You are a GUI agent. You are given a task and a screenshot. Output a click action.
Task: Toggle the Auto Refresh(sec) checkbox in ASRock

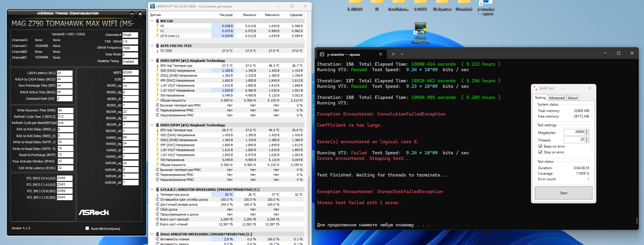pyautogui.click(x=87, y=228)
